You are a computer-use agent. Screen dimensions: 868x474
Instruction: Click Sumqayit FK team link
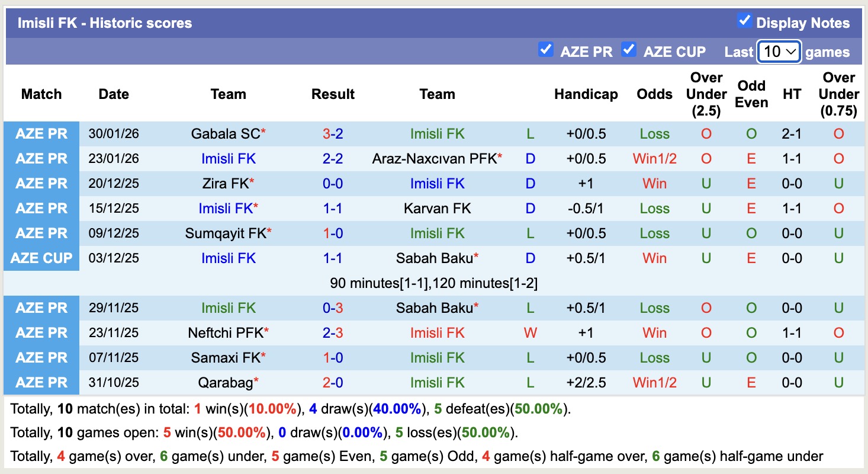click(226, 233)
